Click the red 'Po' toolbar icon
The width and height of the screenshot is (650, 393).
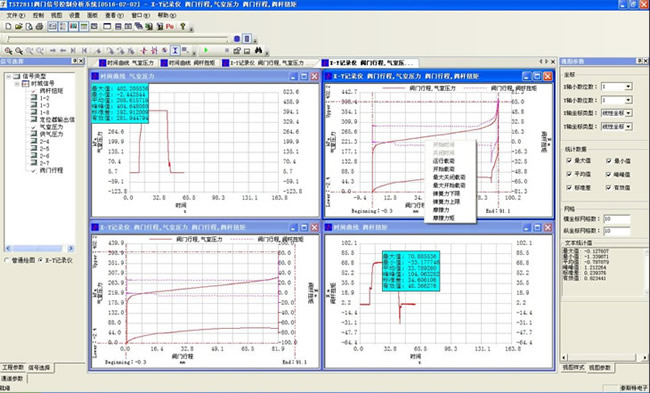(170, 27)
